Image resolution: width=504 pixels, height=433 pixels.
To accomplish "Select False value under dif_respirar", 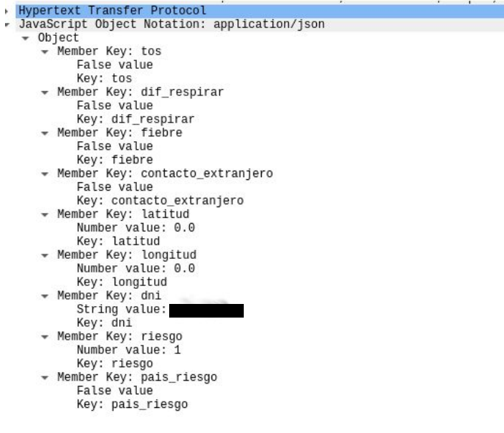I will point(115,105).
